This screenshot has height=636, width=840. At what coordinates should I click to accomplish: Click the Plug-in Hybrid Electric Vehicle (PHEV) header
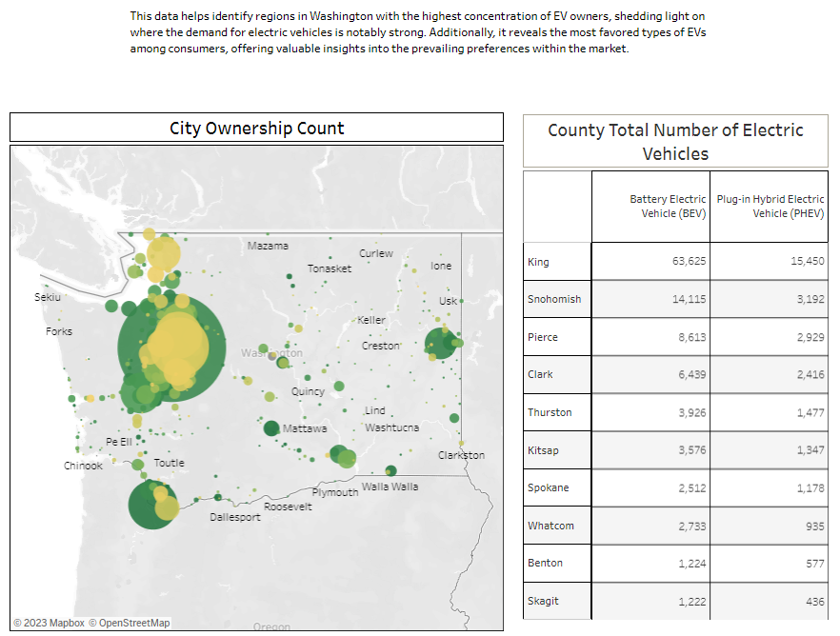[x=770, y=207]
